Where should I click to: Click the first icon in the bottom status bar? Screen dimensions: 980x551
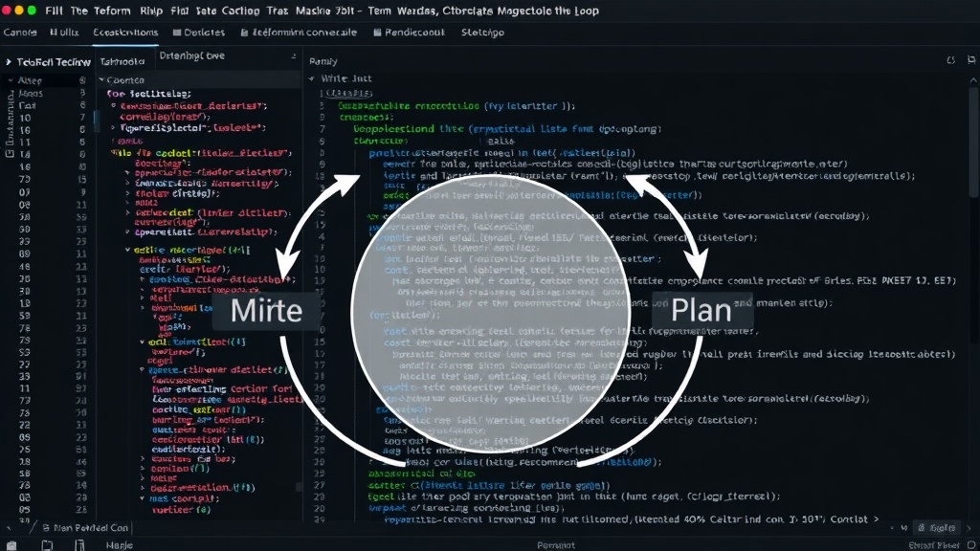[11, 545]
